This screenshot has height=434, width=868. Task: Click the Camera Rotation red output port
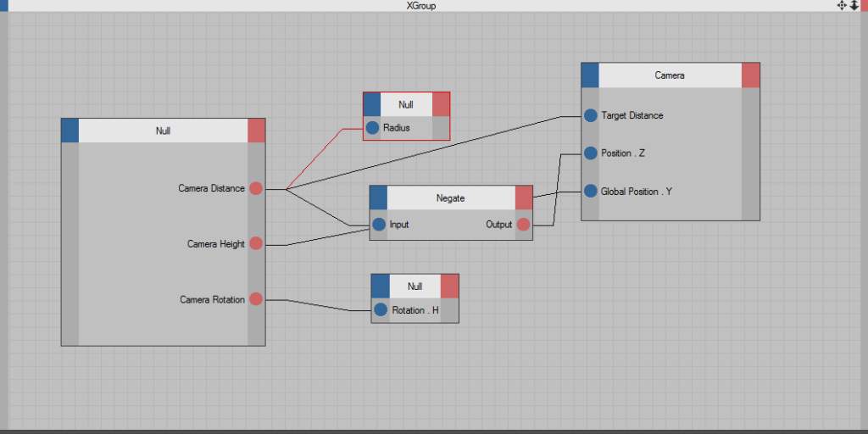(256, 299)
